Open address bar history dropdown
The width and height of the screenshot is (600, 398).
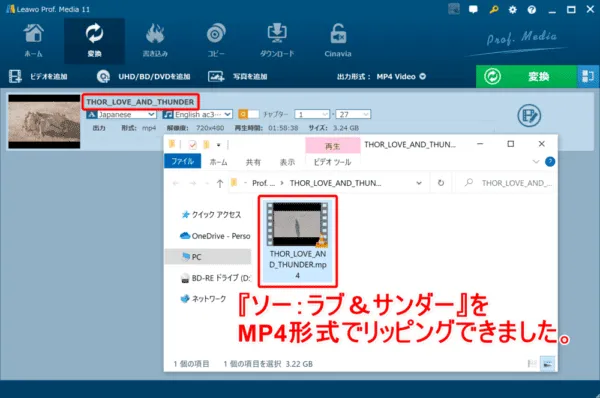[x=419, y=183]
